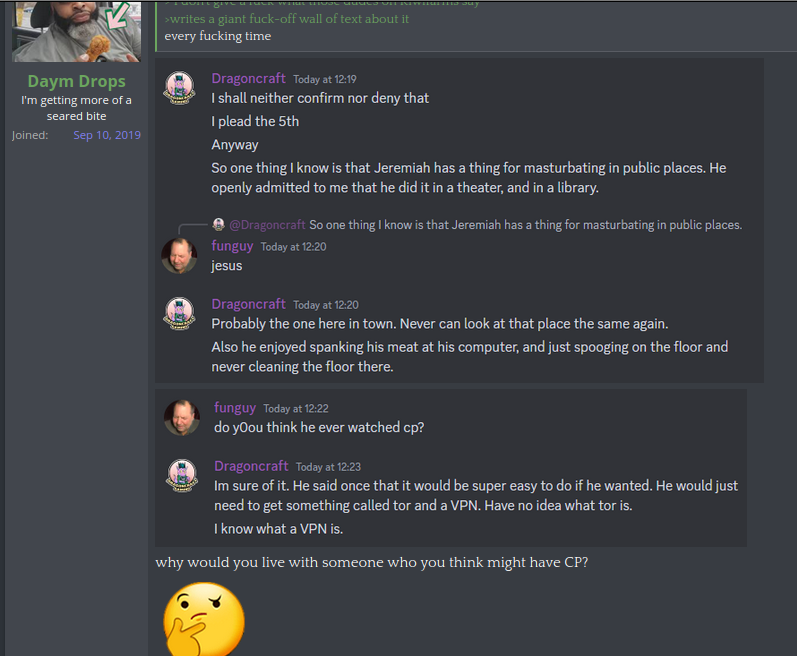797x656 pixels.
Task: Click Dragoncraft's avatar next to the 12:20 message
Action: point(179,314)
